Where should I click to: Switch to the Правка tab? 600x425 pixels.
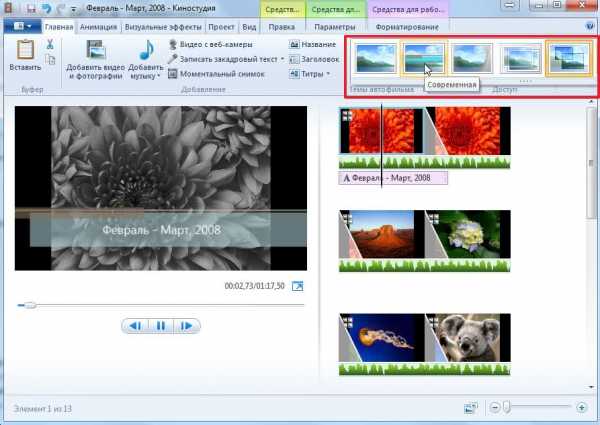282,27
